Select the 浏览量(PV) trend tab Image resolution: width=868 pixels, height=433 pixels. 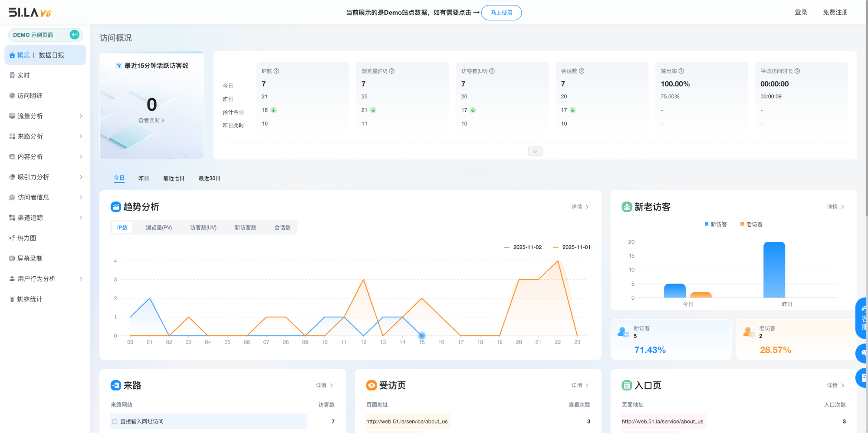point(159,228)
